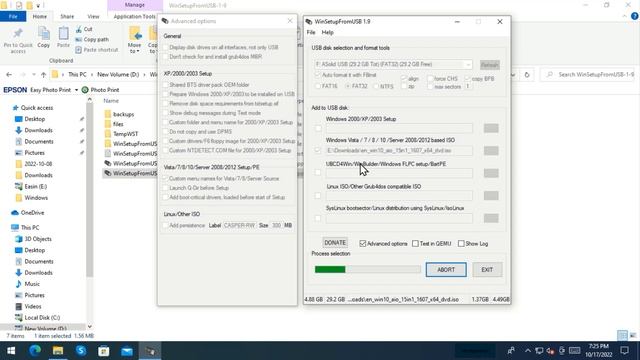Open File tab in Explorer
The height and width of the screenshot is (360, 640).
13,16
